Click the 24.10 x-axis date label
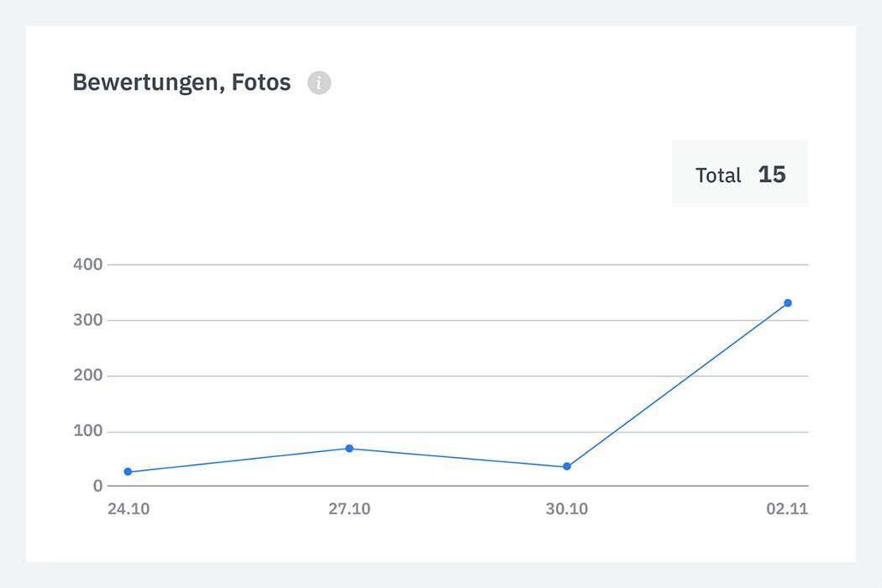882x588 pixels. click(x=129, y=509)
